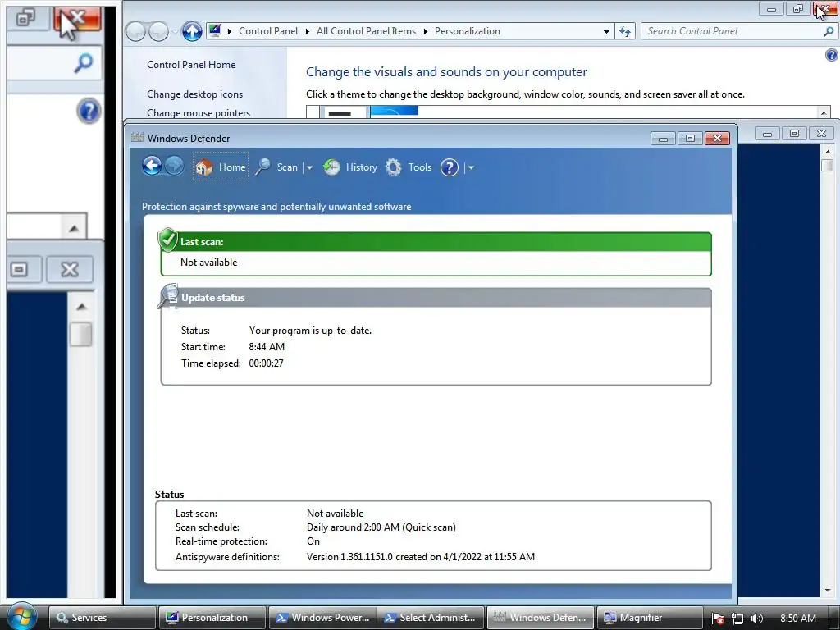
Task: Click the Control Panel search magnifier icon
Action: click(829, 31)
